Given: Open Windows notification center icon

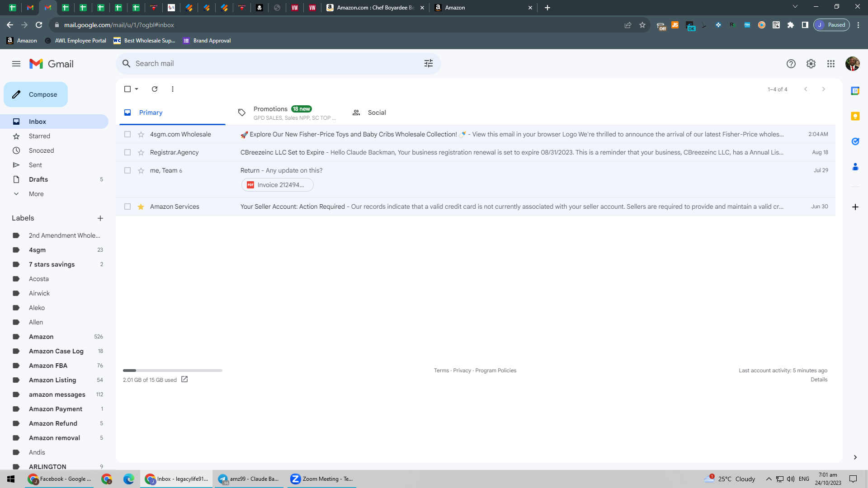Looking at the screenshot, I should pyautogui.click(x=854, y=479).
